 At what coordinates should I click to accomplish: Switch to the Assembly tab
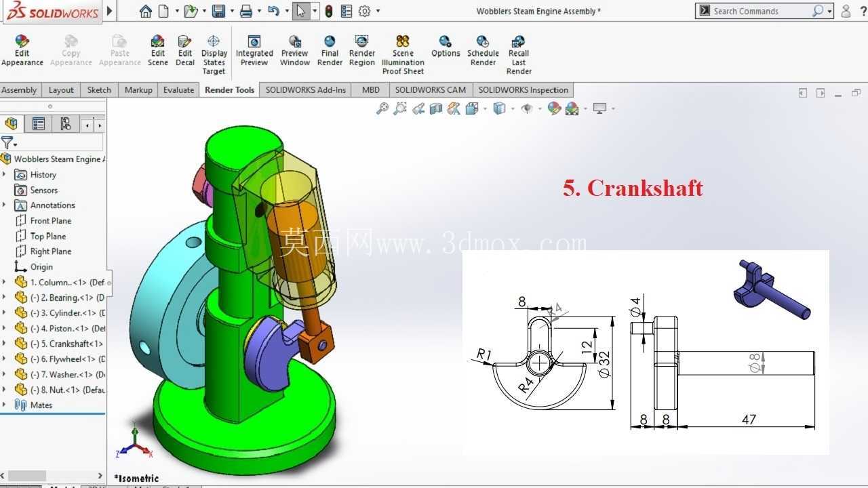pyautogui.click(x=19, y=89)
